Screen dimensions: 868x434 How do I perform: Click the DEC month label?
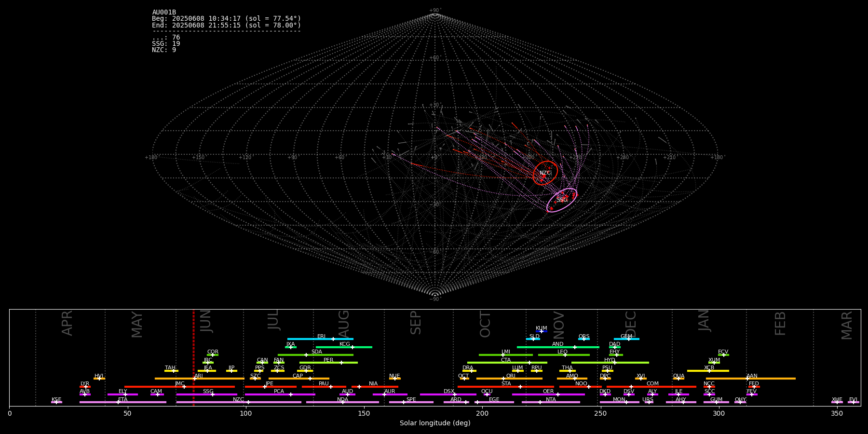631,324
